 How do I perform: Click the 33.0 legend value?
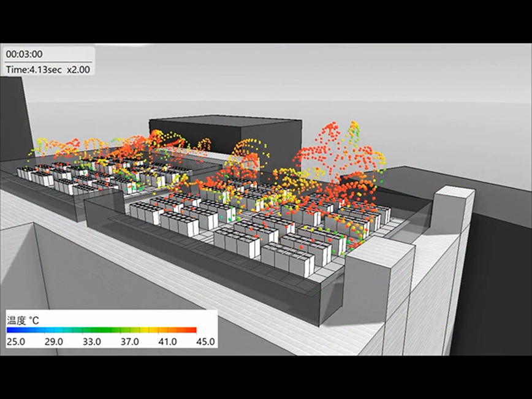point(91,341)
